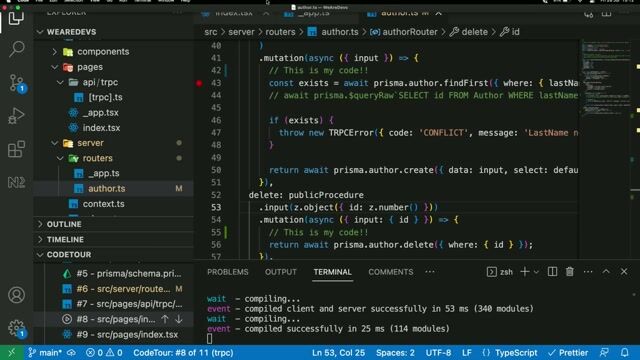640x360 pixels.
Task: Click the remote window indicator in status bar
Action: [11, 353]
